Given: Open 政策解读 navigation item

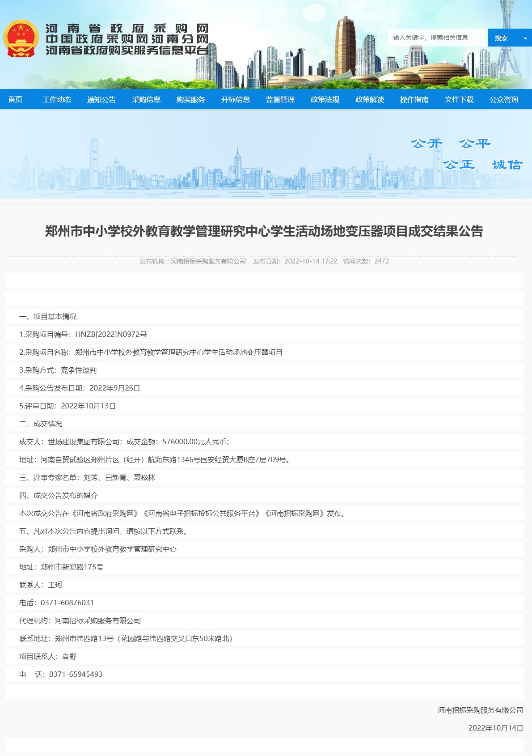Looking at the screenshot, I should click(x=370, y=99).
